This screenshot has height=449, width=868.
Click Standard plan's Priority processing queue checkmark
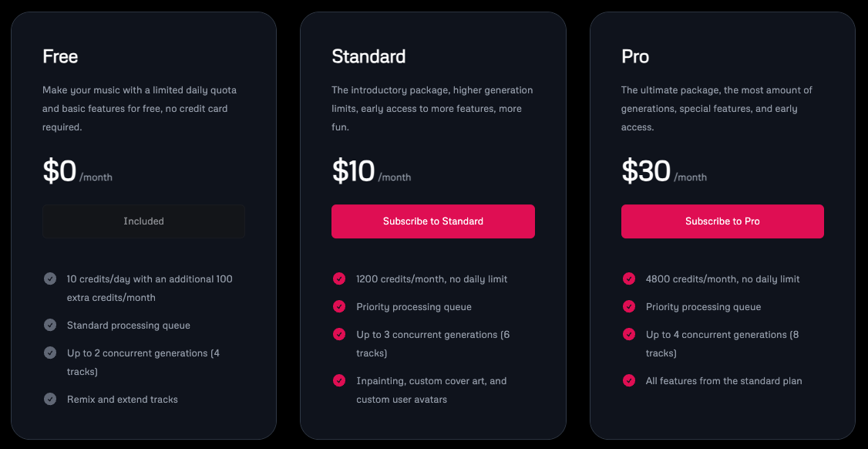pos(339,306)
